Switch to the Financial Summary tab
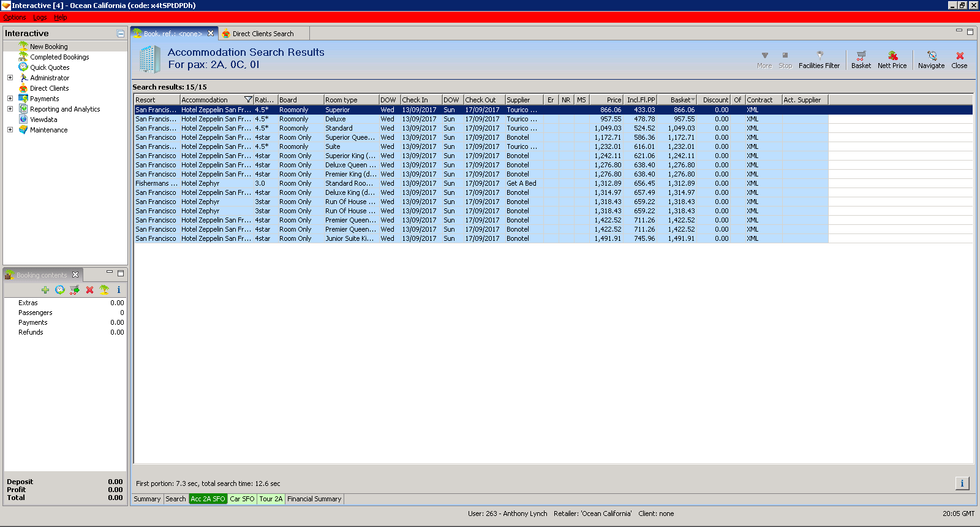The width and height of the screenshot is (980, 527). [314, 499]
